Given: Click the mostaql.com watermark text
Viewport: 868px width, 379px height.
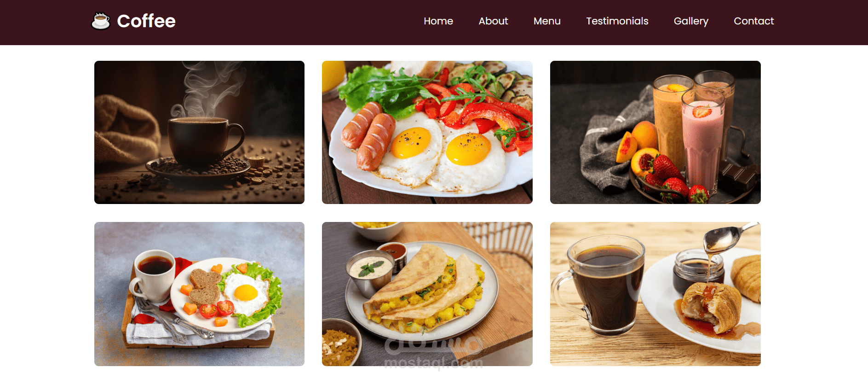Looking at the screenshot, I should [x=433, y=363].
